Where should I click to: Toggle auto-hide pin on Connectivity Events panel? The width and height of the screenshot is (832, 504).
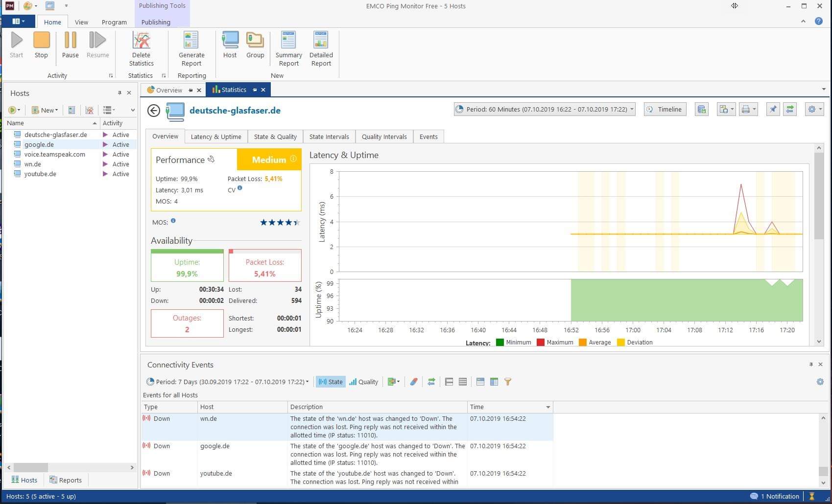click(x=811, y=365)
